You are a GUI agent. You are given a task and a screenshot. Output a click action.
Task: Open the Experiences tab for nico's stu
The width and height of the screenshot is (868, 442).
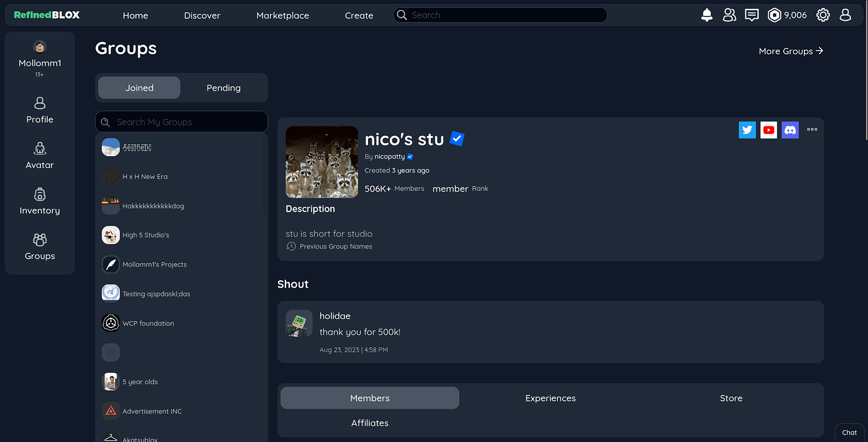coord(550,398)
